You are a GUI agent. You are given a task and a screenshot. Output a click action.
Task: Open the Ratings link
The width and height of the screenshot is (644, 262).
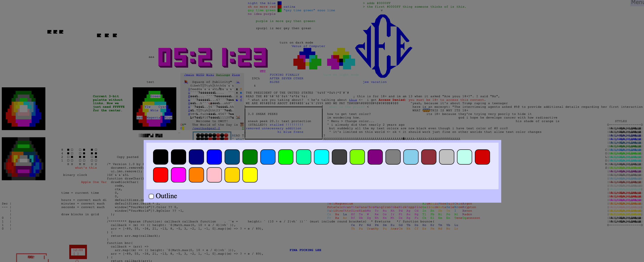223,75
